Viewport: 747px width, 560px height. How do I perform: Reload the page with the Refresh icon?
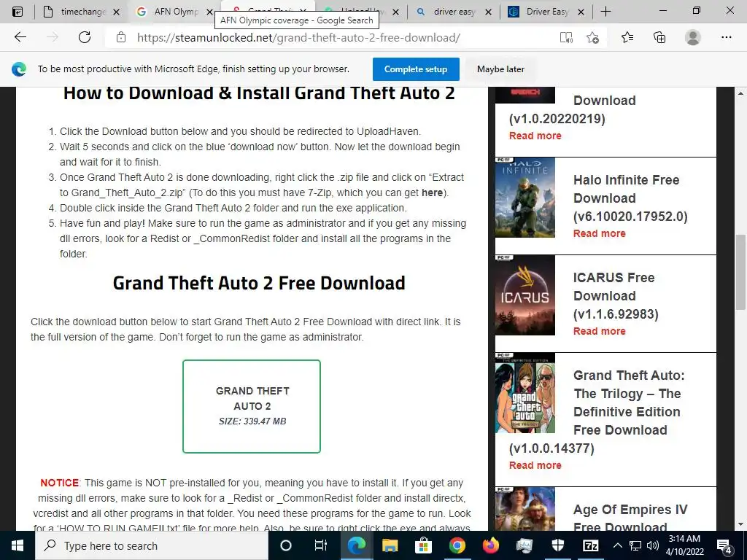click(85, 37)
